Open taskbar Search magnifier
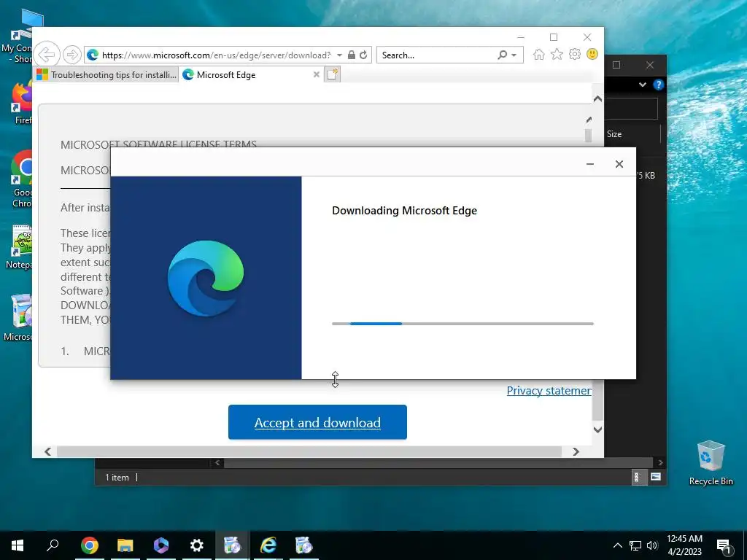 [53, 545]
